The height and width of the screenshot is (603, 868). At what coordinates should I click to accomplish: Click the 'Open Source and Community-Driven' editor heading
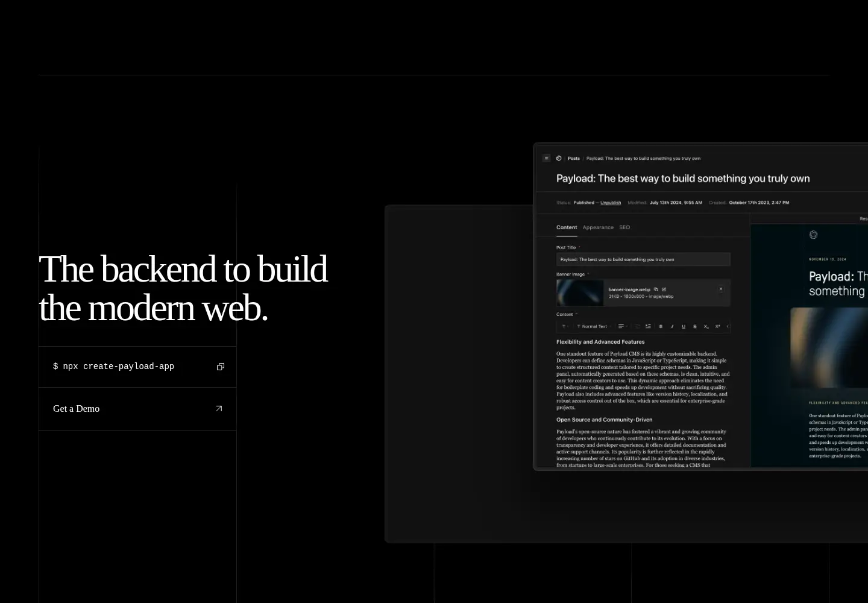pyautogui.click(x=604, y=420)
